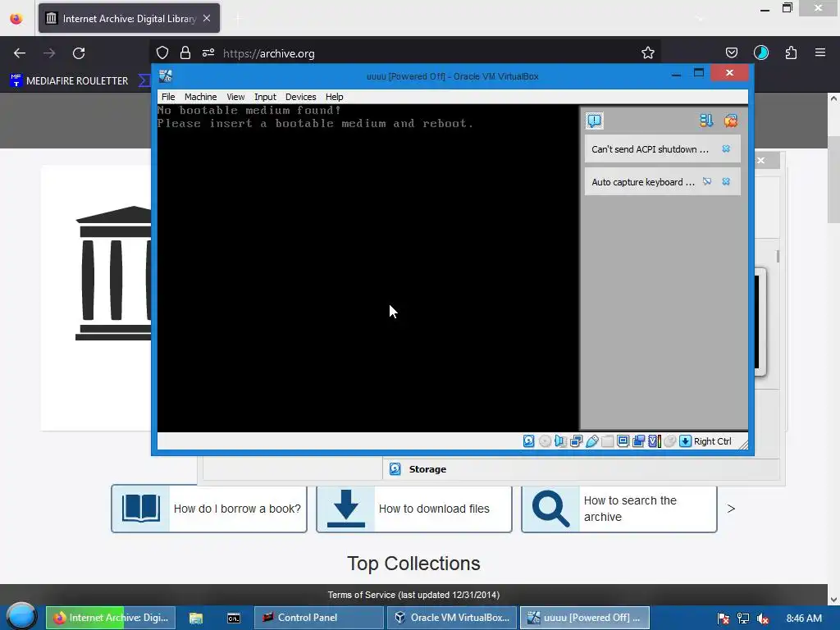Open hard disk activity indicator in VM status bar
The image size is (840, 630).
point(529,441)
